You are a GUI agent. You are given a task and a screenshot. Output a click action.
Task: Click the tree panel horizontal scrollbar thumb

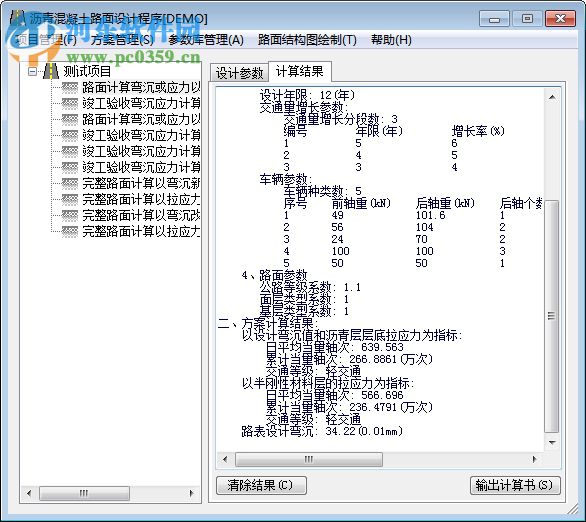[84, 493]
